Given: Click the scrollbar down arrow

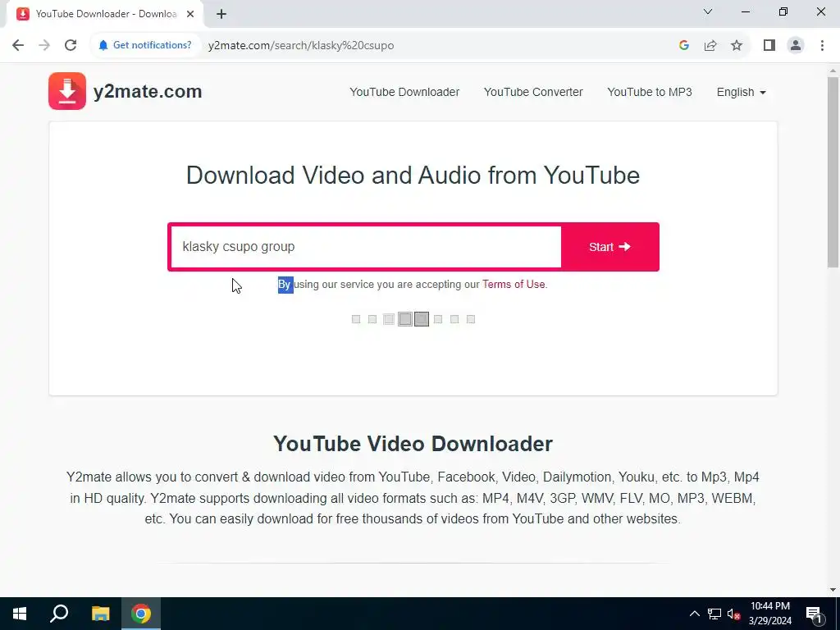Looking at the screenshot, I should tap(833, 590).
